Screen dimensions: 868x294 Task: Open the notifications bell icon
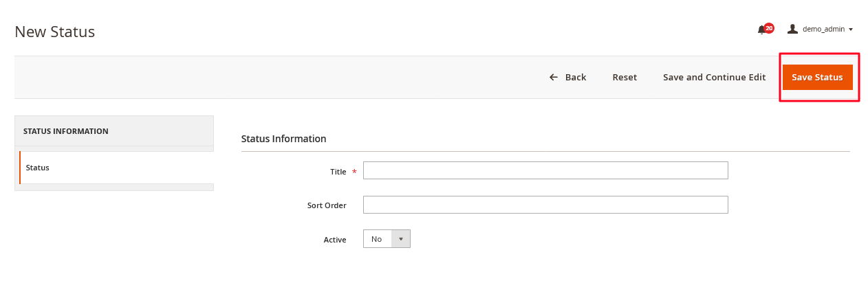click(x=761, y=30)
